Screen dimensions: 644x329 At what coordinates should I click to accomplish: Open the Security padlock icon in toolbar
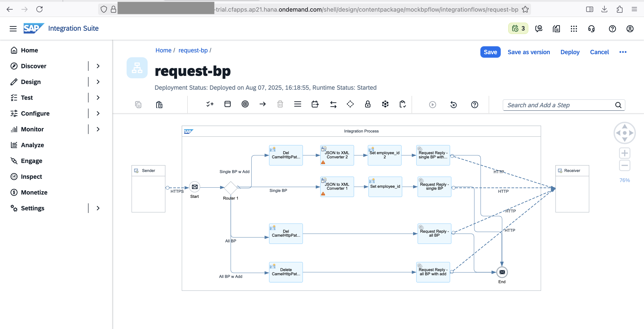(368, 104)
